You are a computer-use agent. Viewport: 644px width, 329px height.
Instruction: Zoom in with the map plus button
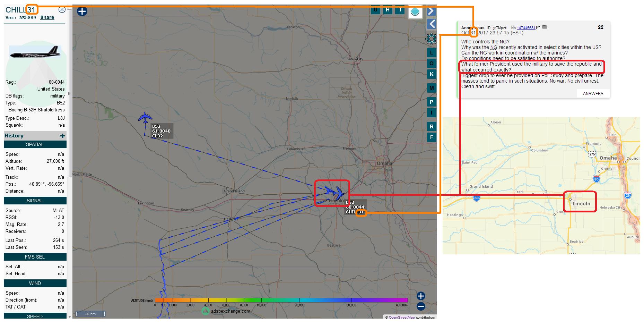coord(421,296)
